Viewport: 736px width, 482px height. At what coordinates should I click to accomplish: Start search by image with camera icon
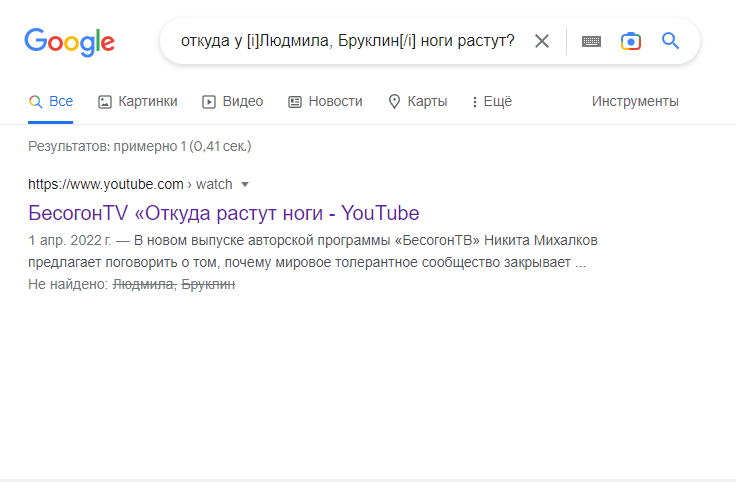click(630, 41)
